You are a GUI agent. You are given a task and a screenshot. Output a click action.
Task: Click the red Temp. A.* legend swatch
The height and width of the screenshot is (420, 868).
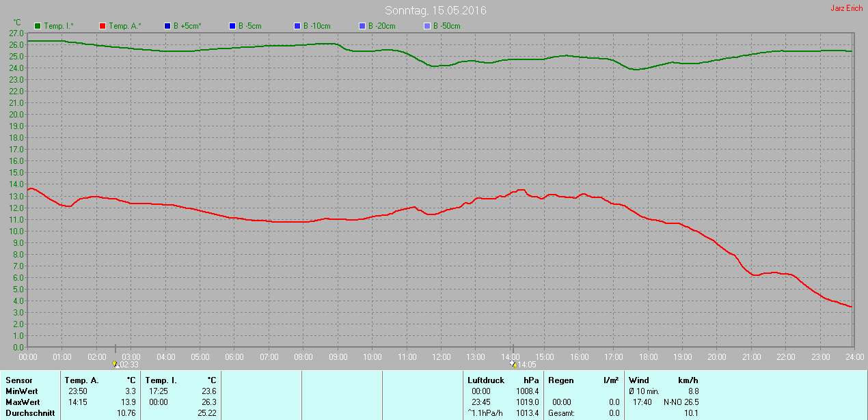click(x=103, y=26)
